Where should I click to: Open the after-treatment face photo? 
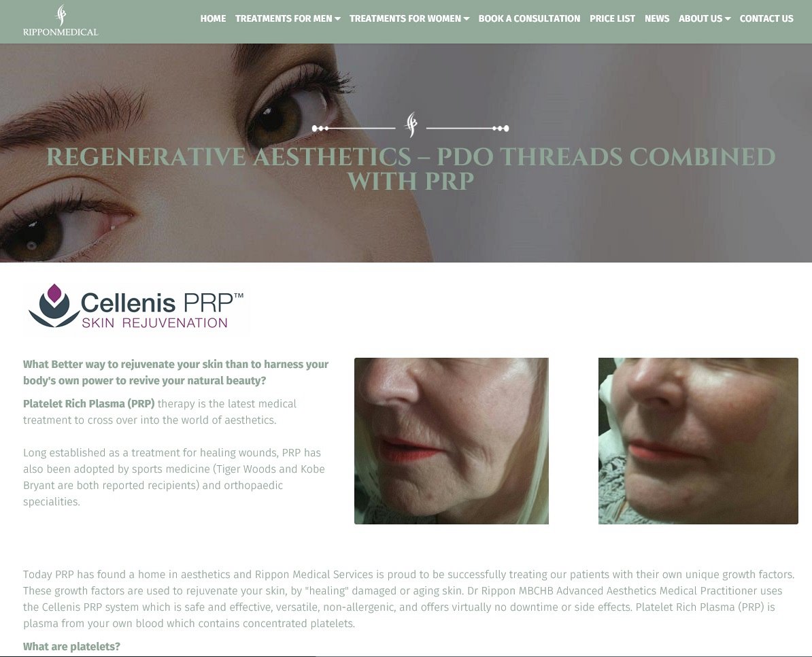pyautogui.click(x=698, y=441)
